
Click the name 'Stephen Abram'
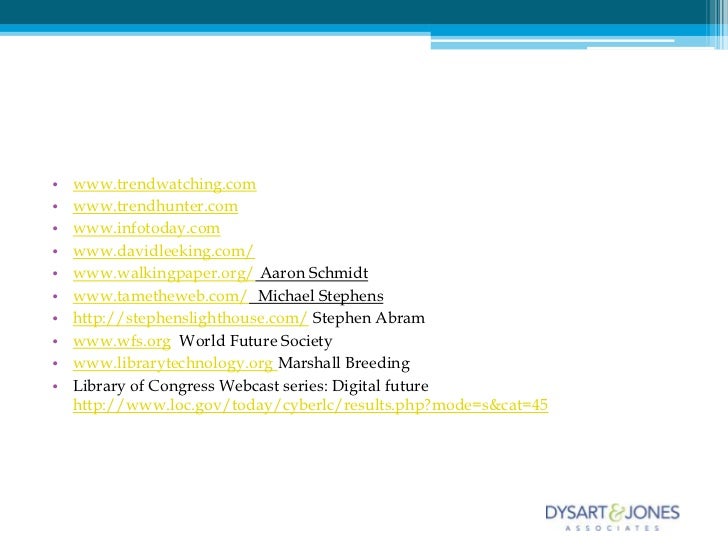368,318
